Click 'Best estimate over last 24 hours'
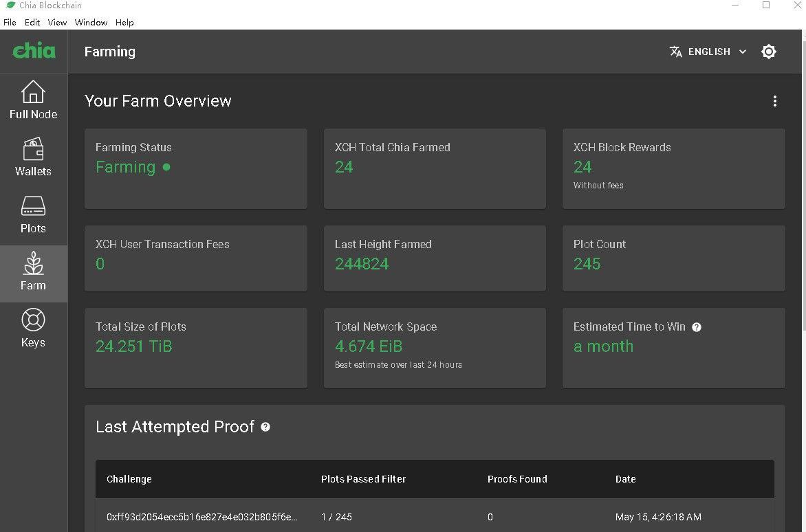 tap(398, 364)
